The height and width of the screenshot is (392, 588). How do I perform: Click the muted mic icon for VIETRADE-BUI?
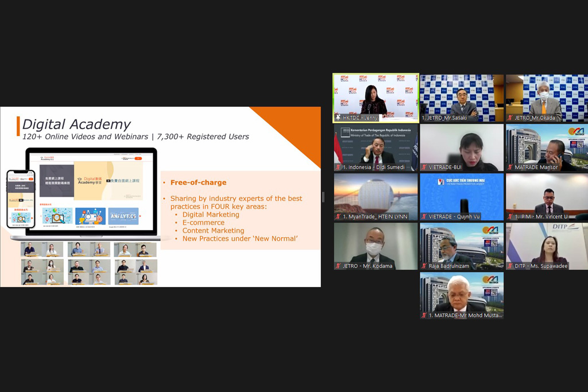[x=424, y=167]
